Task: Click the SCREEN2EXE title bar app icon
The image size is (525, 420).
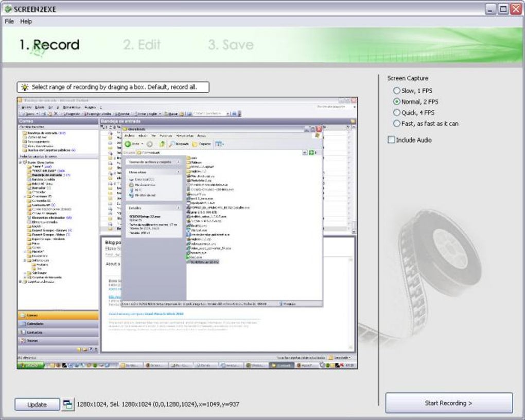Action: pos(8,9)
